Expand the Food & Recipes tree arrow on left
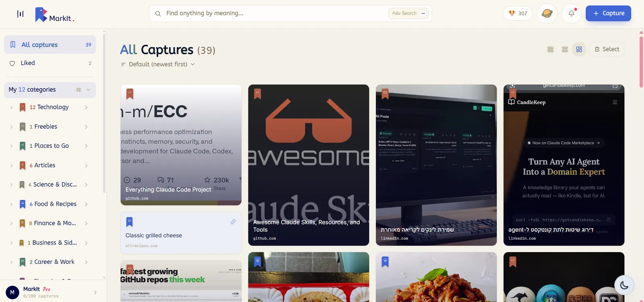 point(11,204)
